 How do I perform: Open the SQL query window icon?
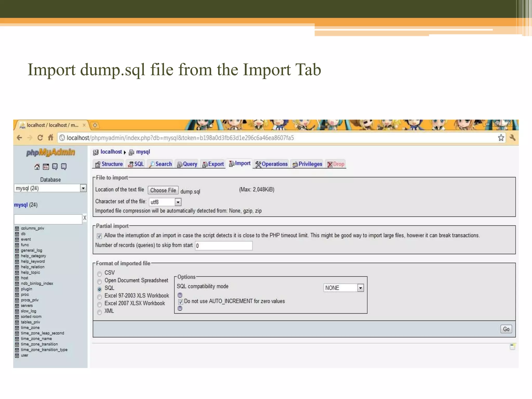point(46,167)
